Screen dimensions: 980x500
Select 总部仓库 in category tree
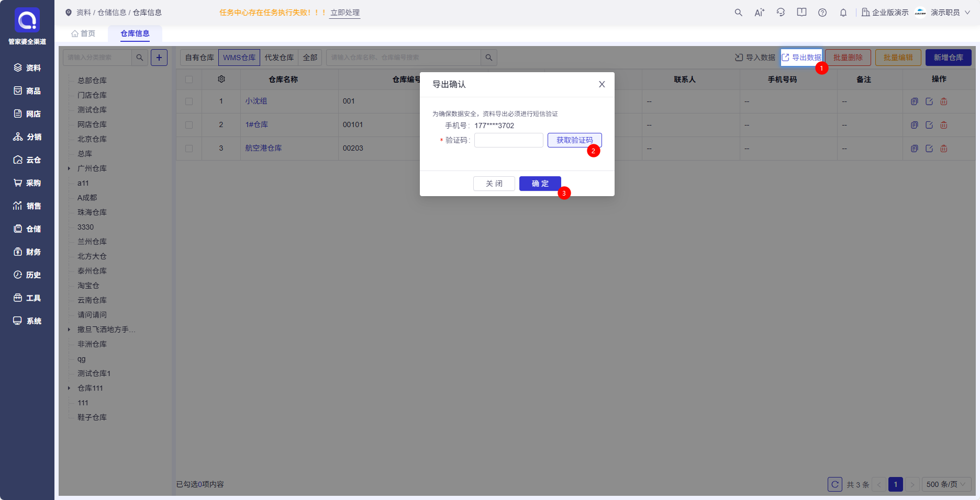pyautogui.click(x=92, y=81)
